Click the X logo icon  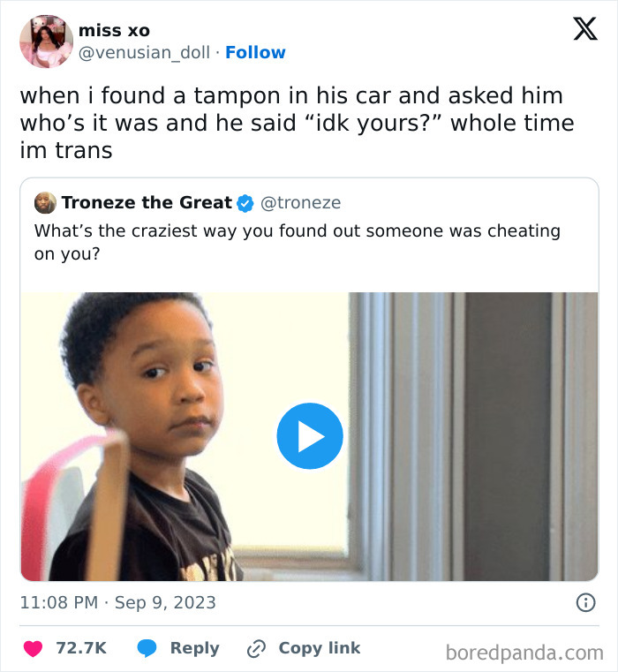click(x=585, y=29)
